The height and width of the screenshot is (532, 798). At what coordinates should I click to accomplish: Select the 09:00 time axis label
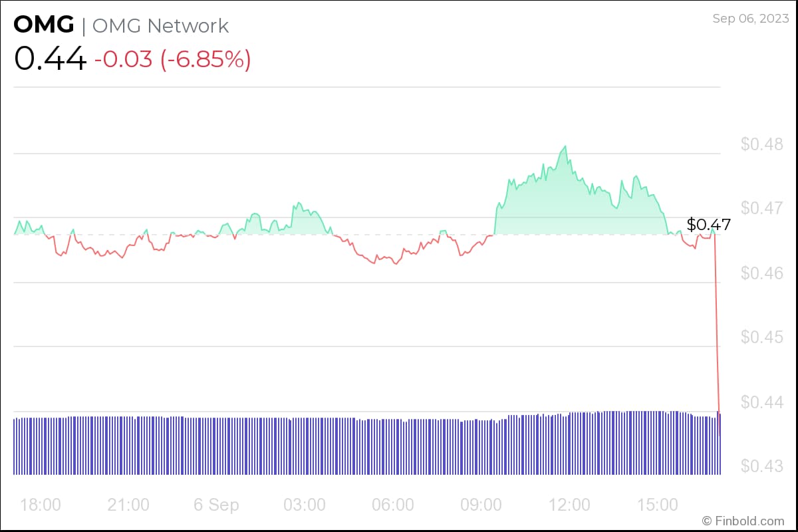[481, 505]
